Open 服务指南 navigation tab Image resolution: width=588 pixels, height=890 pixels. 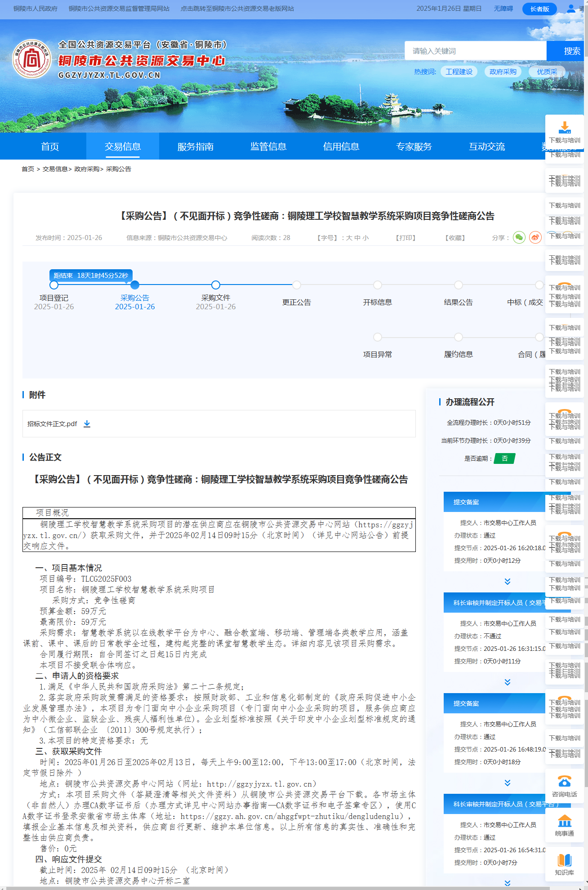(196, 147)
